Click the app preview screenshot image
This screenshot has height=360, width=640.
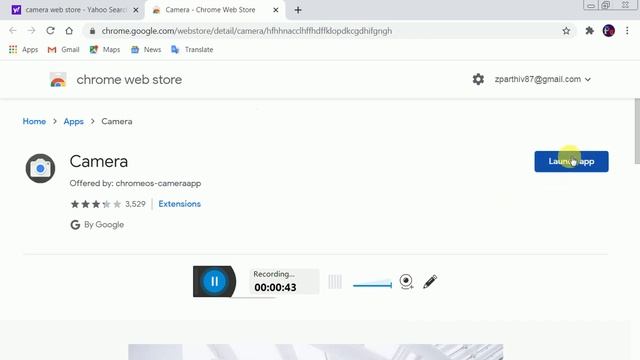[316, 352]
